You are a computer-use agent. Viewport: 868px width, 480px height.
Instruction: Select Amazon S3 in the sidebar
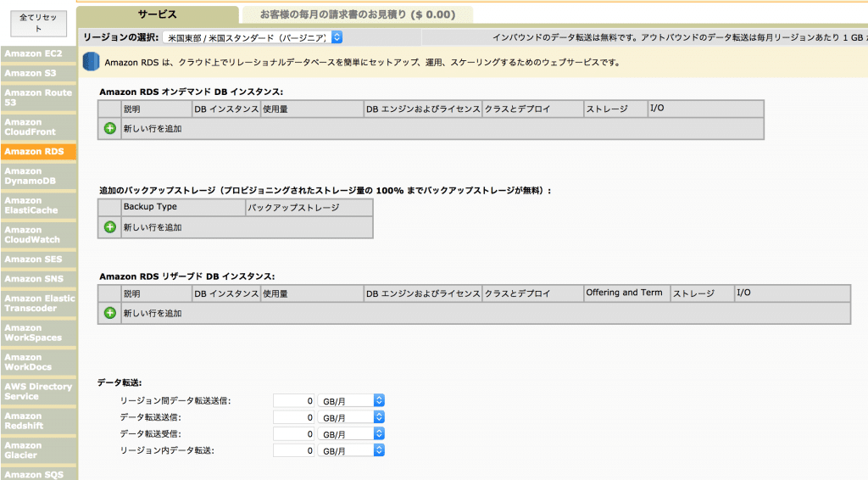(x=38, y=73)
